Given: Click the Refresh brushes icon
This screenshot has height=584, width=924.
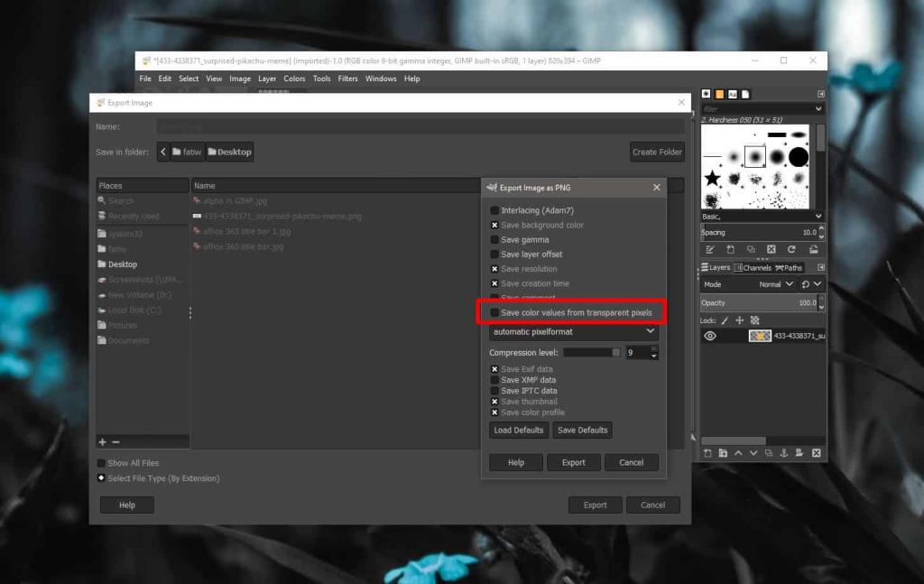Looking at the screenshot, I should pyautogui.click(x=791, y=250).
